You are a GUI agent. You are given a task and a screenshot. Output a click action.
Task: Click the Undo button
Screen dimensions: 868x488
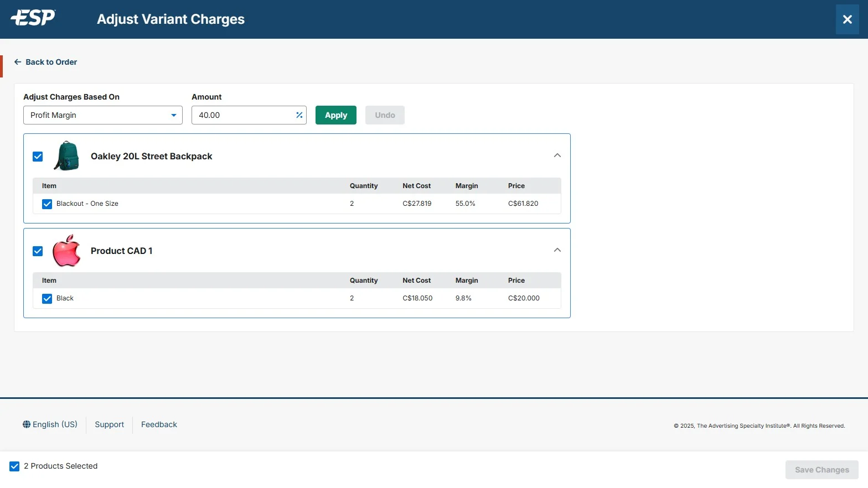(385, 115)
